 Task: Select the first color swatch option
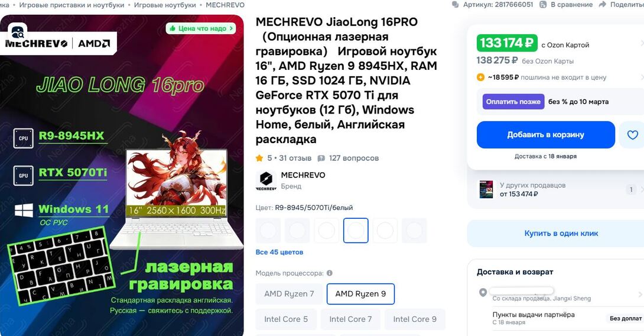(x=268, y=230)
